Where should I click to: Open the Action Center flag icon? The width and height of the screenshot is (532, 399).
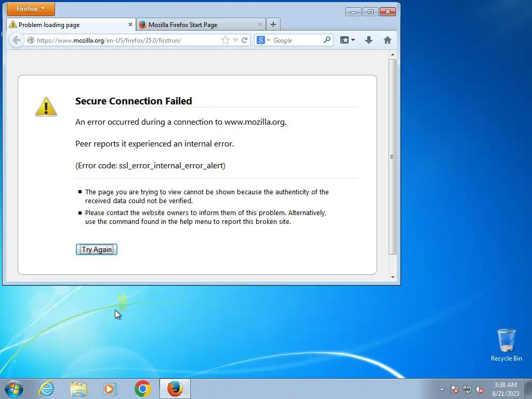[x=454, y=389]
